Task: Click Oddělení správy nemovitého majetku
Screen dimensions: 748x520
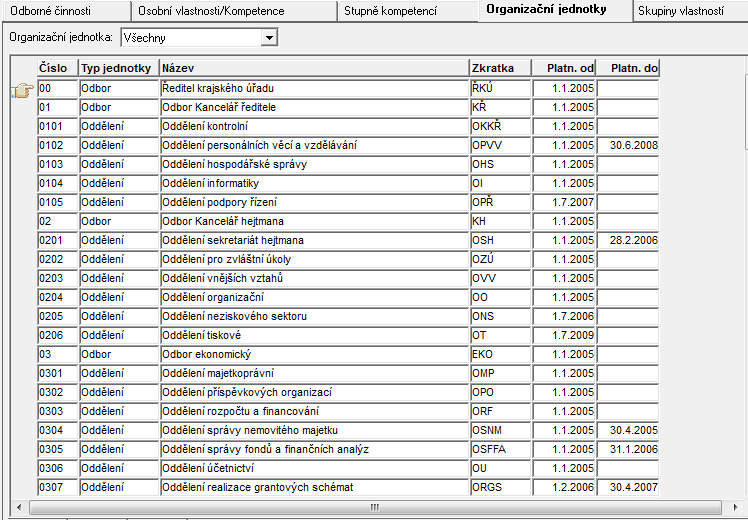Action: coord(315,430)
